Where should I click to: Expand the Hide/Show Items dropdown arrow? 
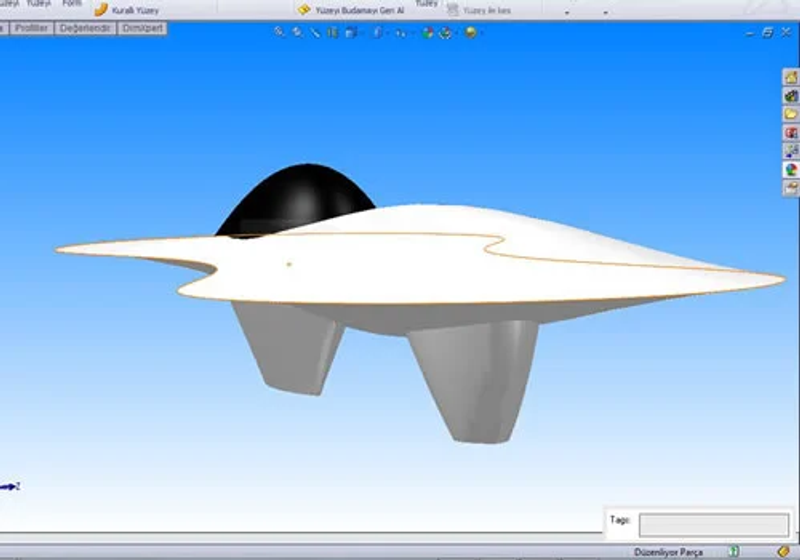tap(411, 34)
